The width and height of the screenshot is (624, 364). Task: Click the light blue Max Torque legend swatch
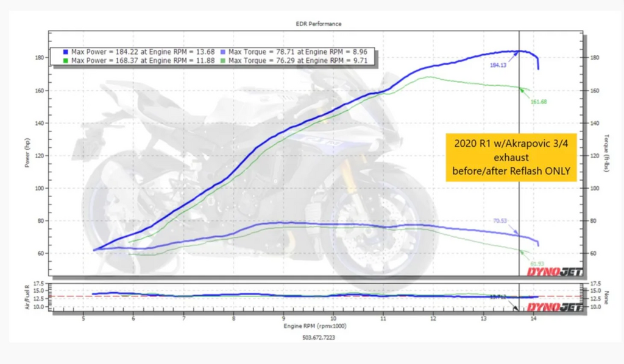pyautogui.click(x=222, y=54)
